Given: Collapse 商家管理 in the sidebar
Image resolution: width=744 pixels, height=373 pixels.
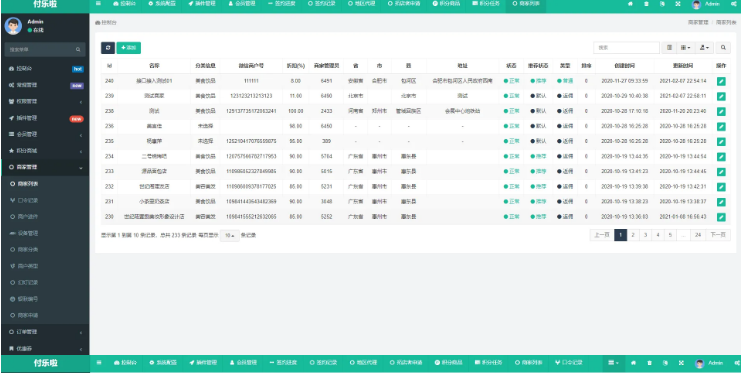Looking at the screenshot, I should point(45,167).
